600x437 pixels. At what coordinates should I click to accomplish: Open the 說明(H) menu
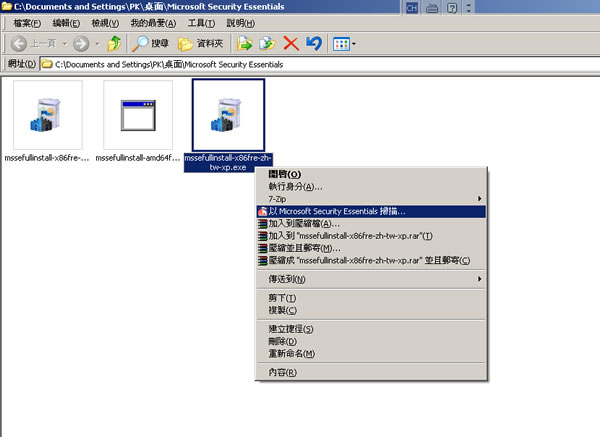click(x=241, y=23)
